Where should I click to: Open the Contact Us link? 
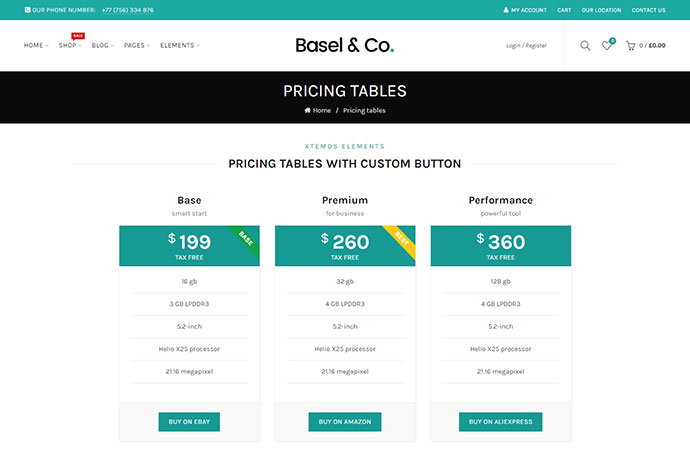pos(649,10)
